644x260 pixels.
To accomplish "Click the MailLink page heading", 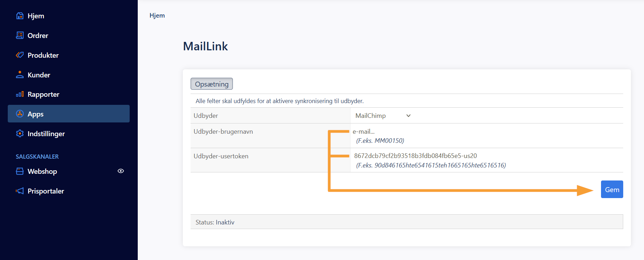I will 205,46.
